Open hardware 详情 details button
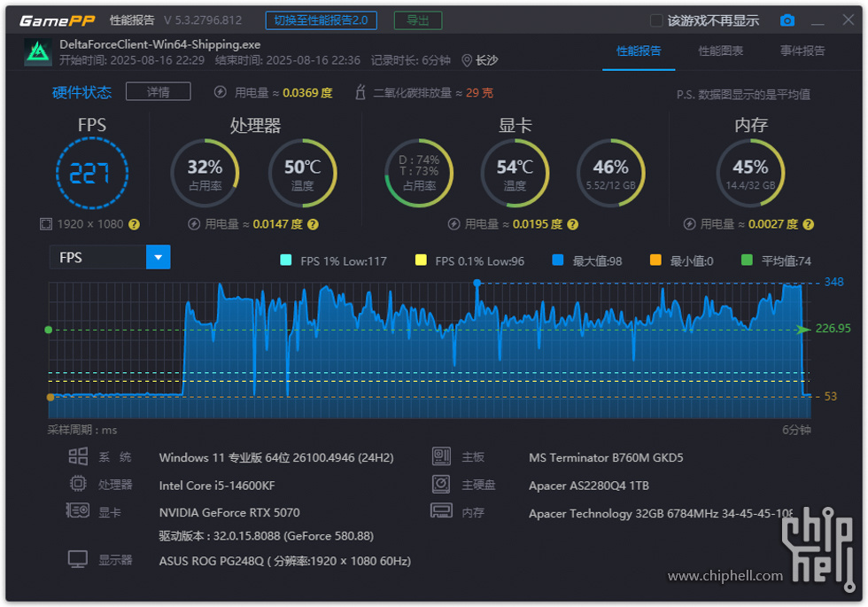 pyautogui.click(x=159, y=91)
